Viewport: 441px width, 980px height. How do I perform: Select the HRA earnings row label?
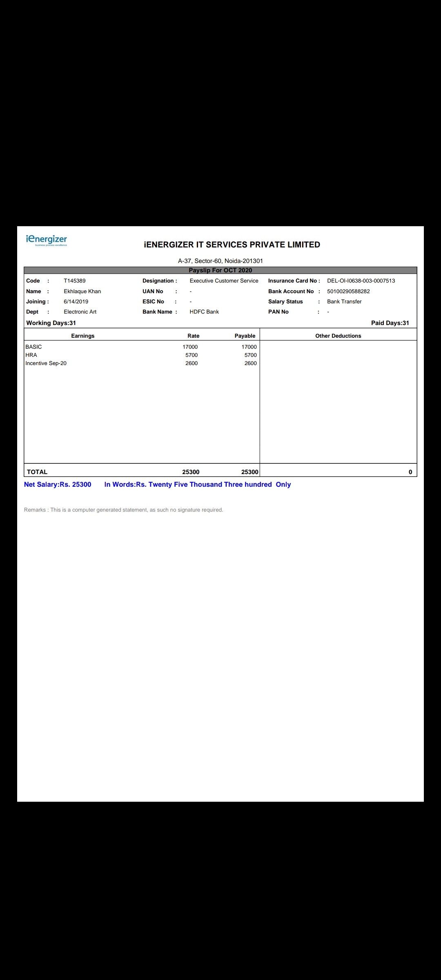[31, 355]
